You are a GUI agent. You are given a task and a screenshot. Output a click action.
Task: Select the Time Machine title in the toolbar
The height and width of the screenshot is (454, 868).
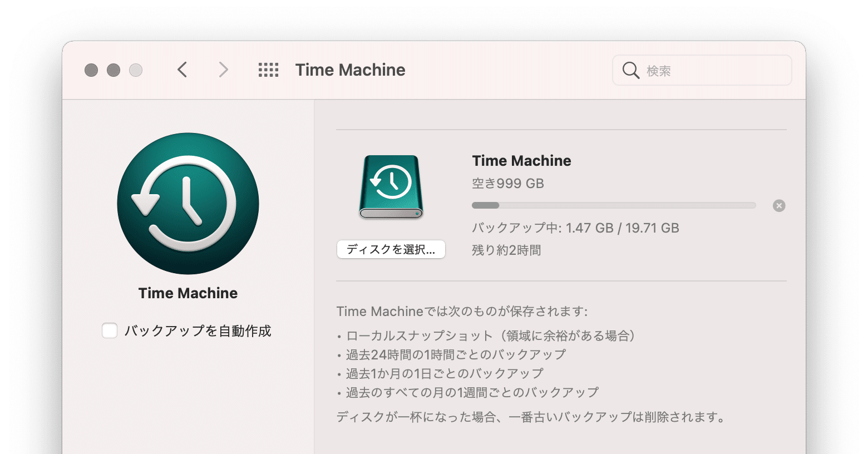pyautogui.click(x=349, y=70)
